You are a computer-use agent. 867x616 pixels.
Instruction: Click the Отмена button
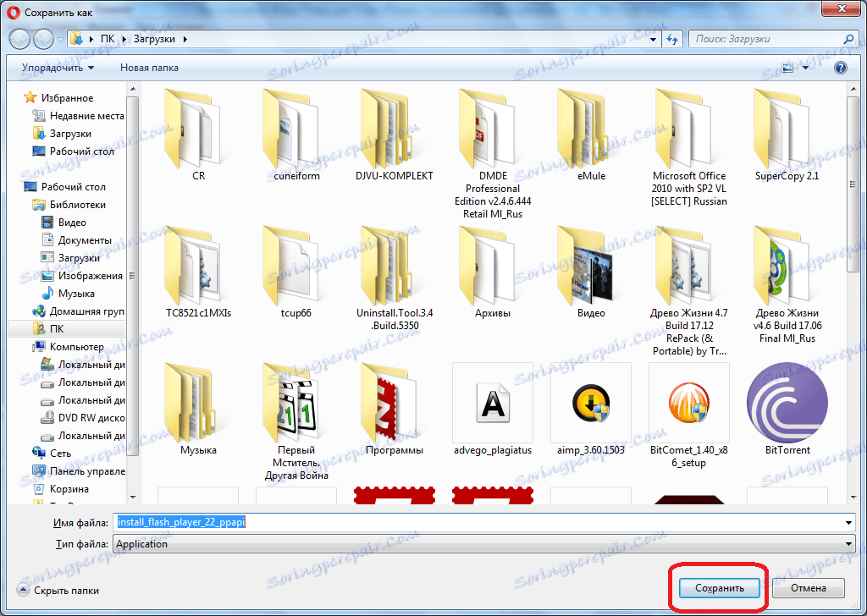[809, 588]
